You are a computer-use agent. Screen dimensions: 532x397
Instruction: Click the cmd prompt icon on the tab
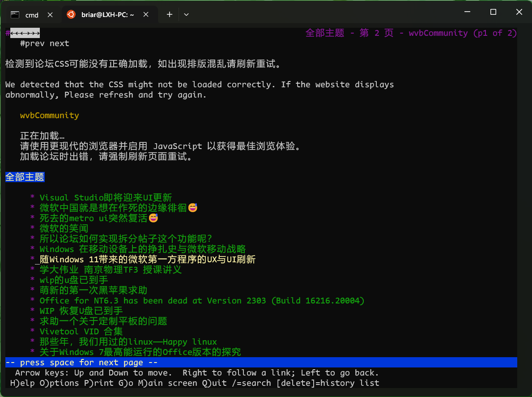point(15,15)
